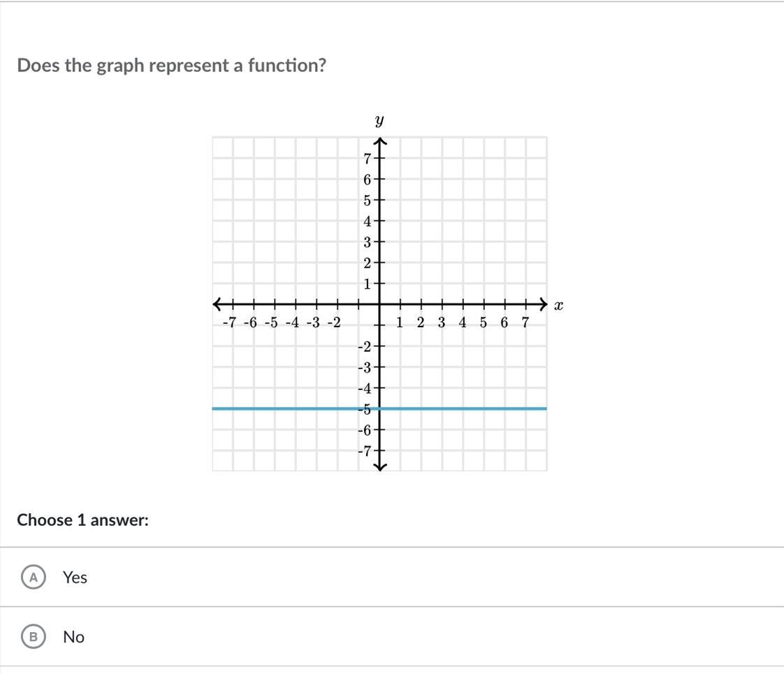
Task: Click the Yes answer text
Action: click(75, 577)
